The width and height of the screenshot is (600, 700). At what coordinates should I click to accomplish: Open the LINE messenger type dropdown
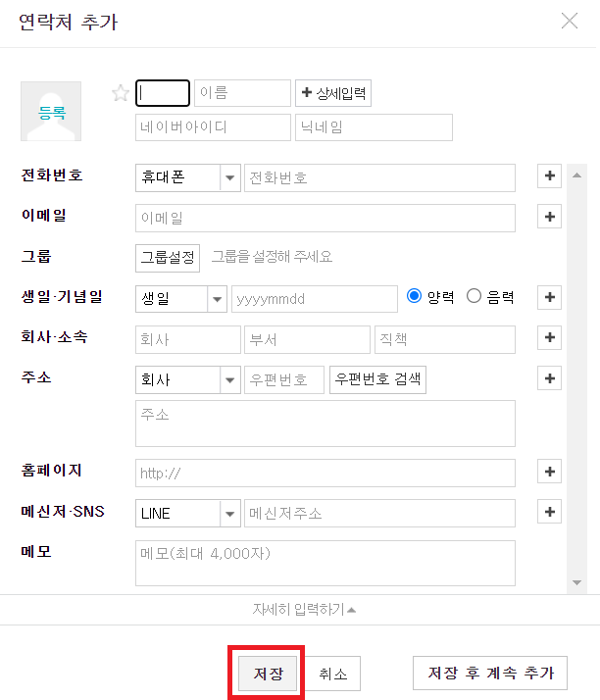tap(188, 514)
